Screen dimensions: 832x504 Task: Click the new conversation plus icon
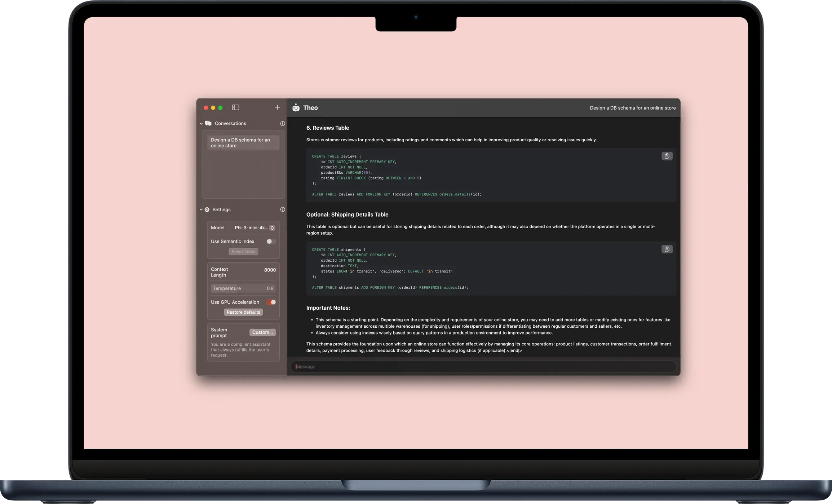point(278,107)
